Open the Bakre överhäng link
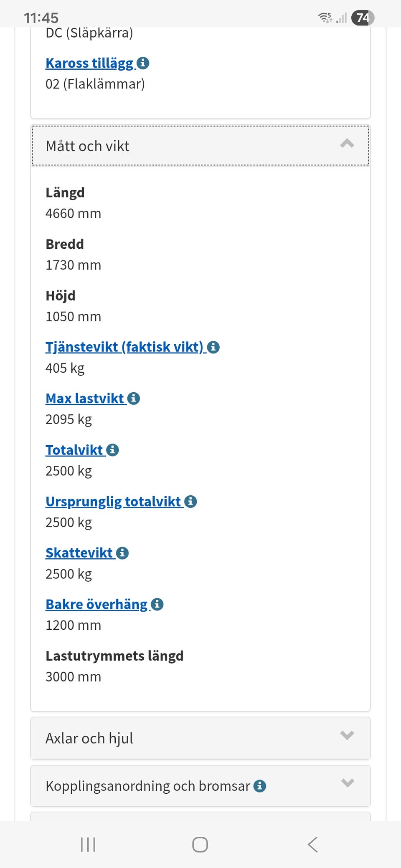 (x=96, y=604)
